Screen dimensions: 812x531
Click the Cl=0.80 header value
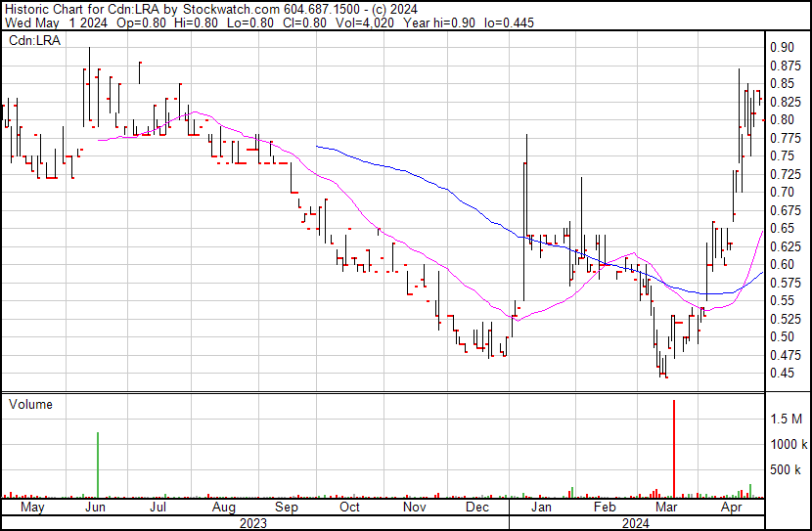coord(304,22)
